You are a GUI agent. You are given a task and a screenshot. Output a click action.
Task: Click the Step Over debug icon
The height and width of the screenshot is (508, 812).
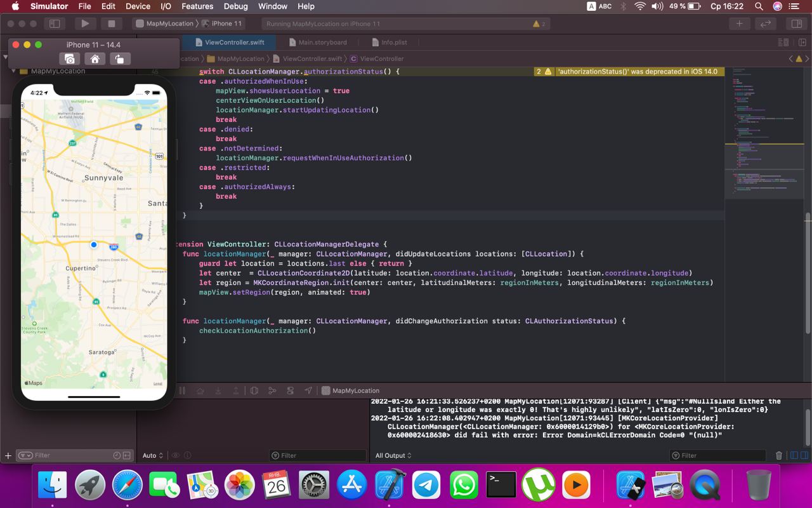pyautogui.click(x=200, y=391)
